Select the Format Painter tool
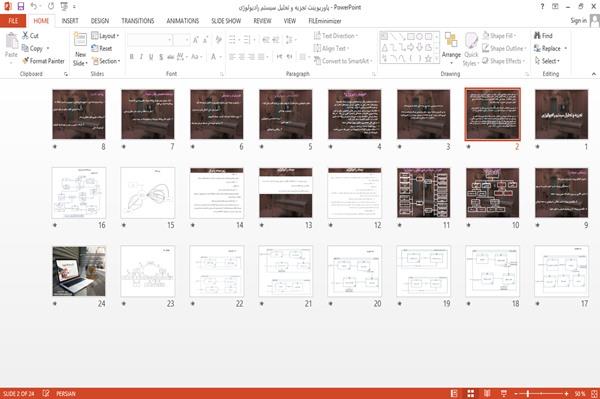This screenshot has height=399, width=600. tap(43, 61)
